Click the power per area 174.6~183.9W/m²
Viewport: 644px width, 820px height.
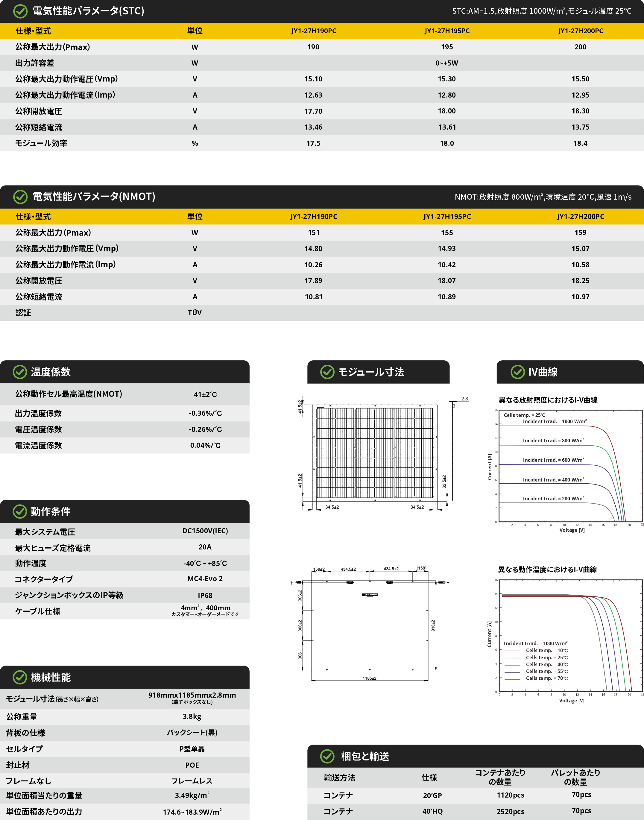click(x=192, y=812)
